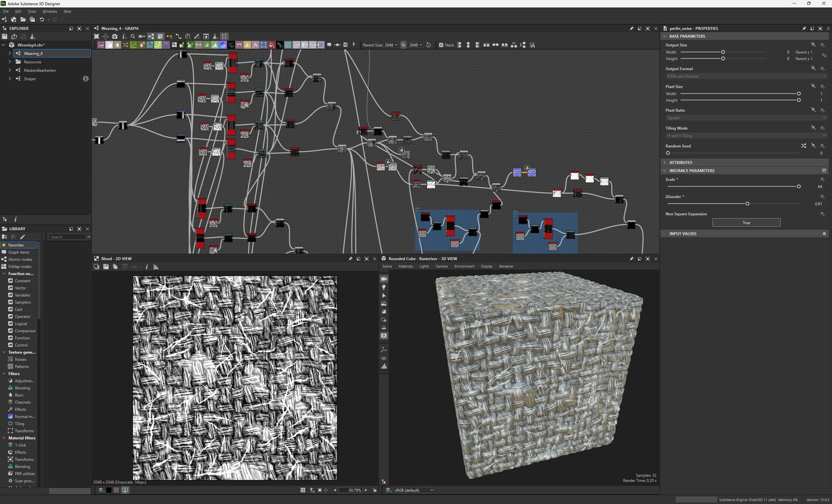Image resolution: width=832 pixels, height=504 pixels.
Task: Toggle the link between Parent Size dimensions
Action: [403, 45]
